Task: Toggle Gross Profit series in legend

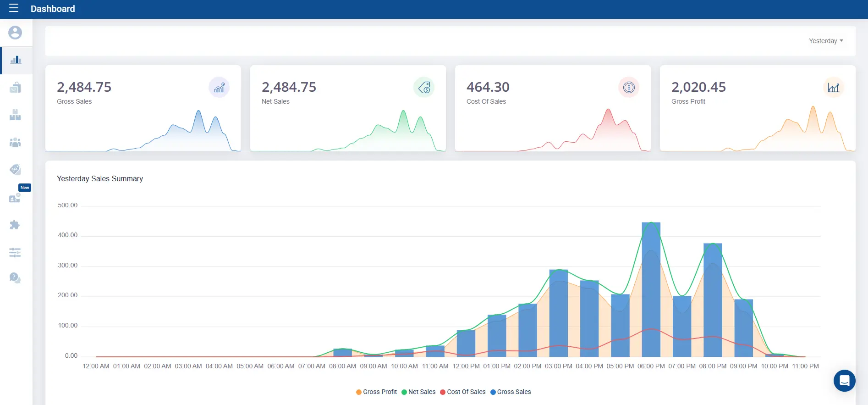Action: [377, 392]
